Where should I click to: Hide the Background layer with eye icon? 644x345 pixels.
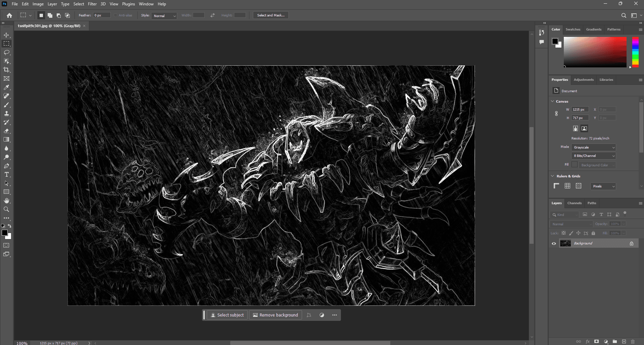pyautogui.click(x=554, y=243)
